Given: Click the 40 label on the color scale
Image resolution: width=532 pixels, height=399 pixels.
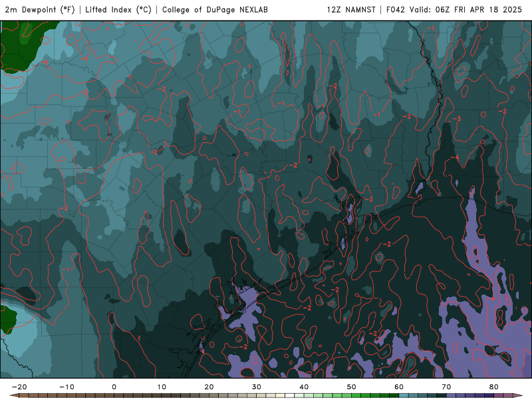Looking at the screenshot, I should click(304, 387).
